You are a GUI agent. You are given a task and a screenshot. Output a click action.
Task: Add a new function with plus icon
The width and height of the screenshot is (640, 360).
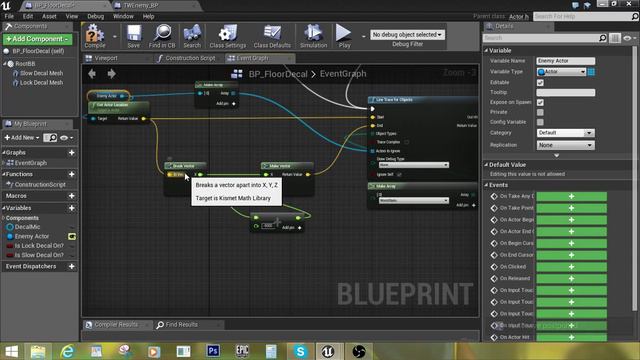tap(72, 174)
